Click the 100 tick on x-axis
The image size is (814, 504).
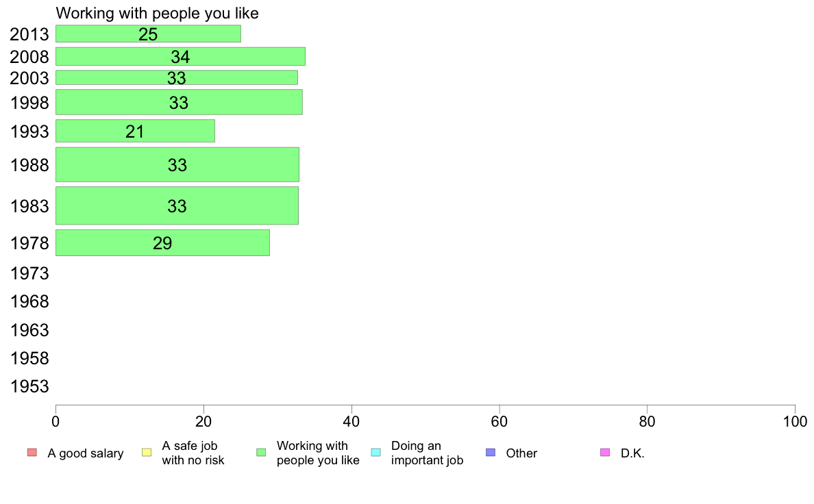[x=795, y=421]
